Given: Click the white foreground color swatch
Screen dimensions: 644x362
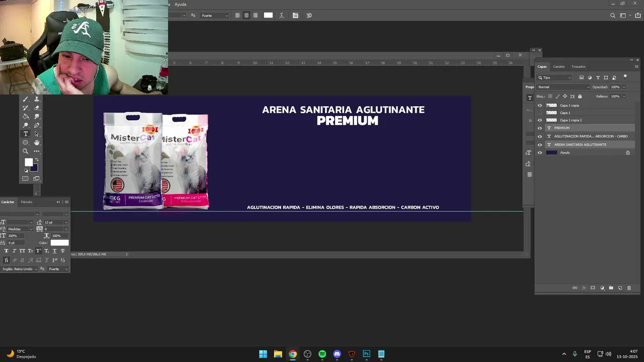Looking at the screenshot, I should pyautogui.click(x=29, y=162).
